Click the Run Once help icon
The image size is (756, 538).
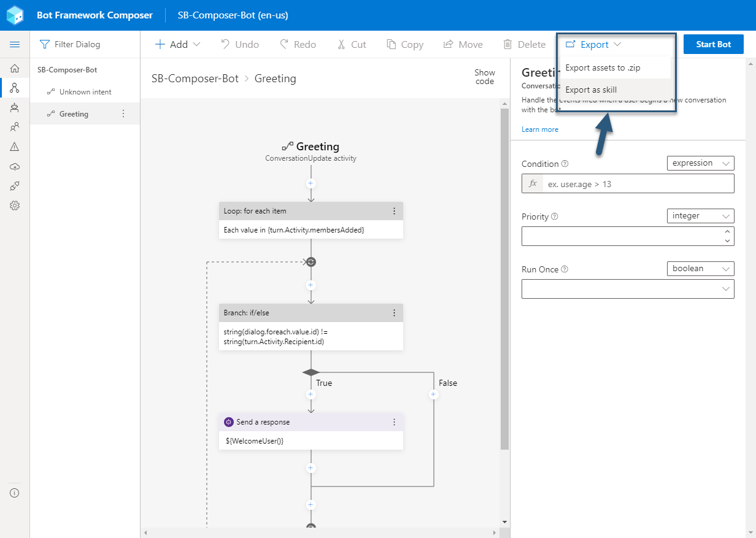click(565, 269)
